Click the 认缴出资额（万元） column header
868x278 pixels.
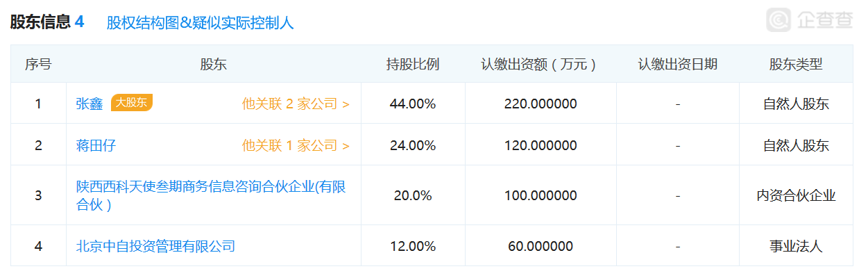coord(541,65)
